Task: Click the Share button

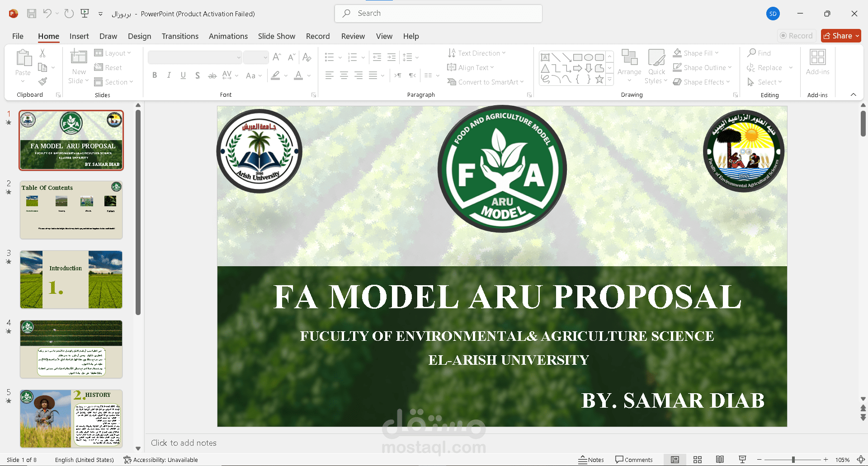Action: (841, 36)
